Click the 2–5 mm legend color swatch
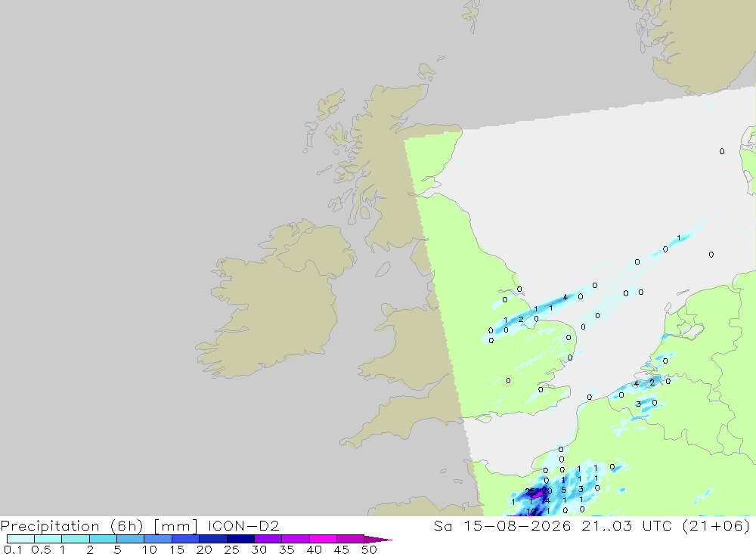This screenshot has height=554, width=756. (x=103, y=539)
